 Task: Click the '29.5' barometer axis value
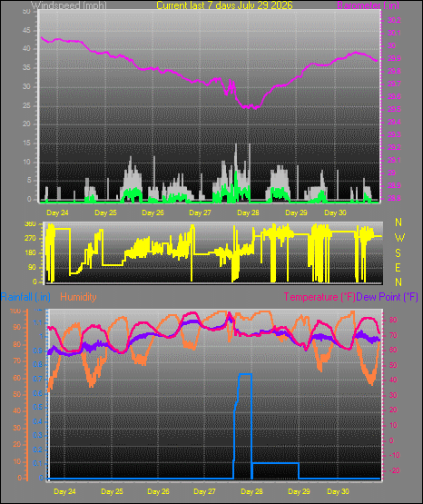pyautogui.click(x=394, y=109)
